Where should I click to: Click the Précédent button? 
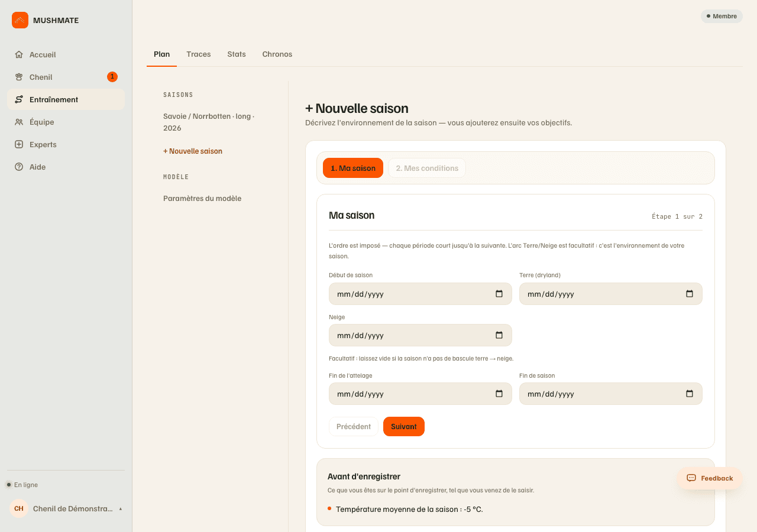tap(354, 427)
